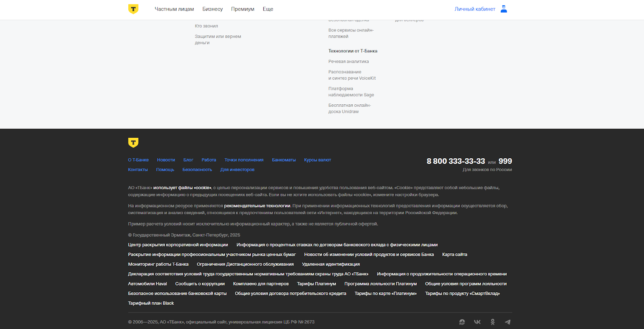Screen dimensions: 644x329
Task: Open the Удаленная идентификация link
Action: pos(331,264)
